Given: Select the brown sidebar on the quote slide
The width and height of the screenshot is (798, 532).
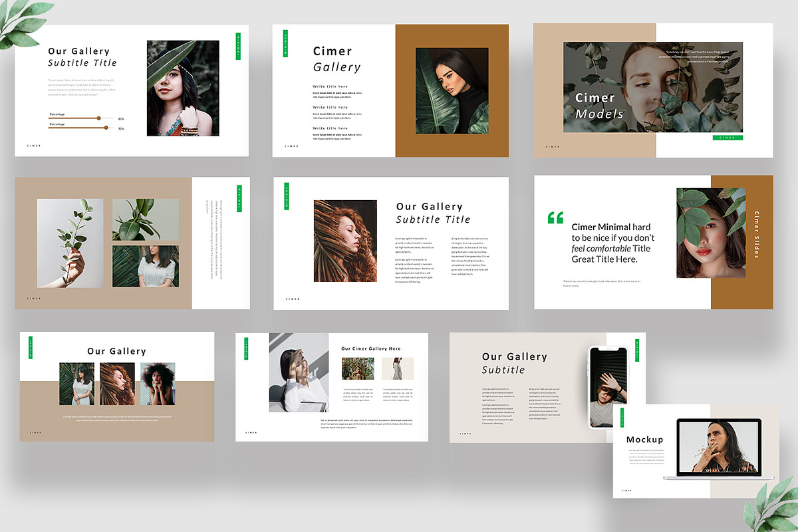Looking at the screenshot, I should [x=742, y=242].
